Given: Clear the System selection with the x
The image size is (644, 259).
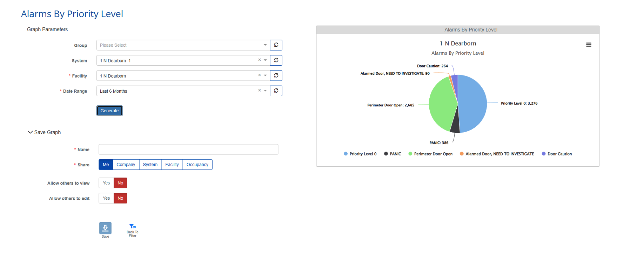Looking at the screenshot, I should 260,60.
